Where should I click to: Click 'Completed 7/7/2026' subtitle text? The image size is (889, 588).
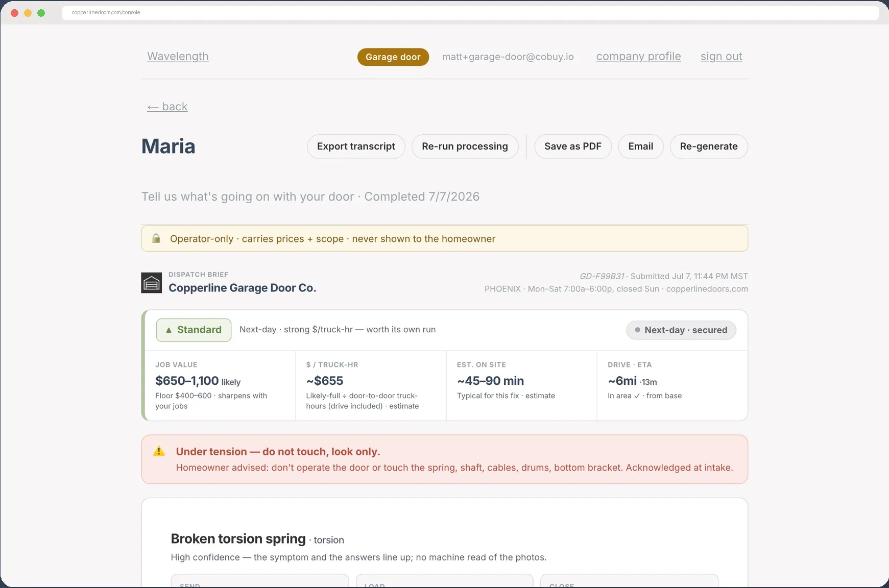tap(422, 197)
